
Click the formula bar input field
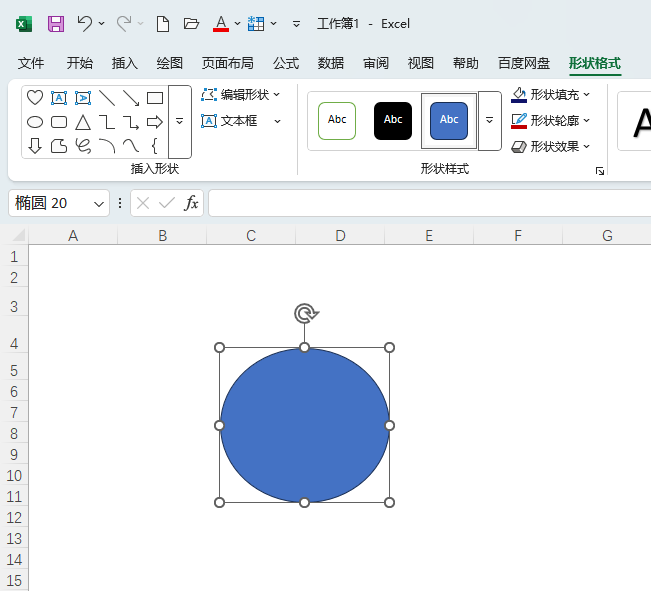(429, 203)
